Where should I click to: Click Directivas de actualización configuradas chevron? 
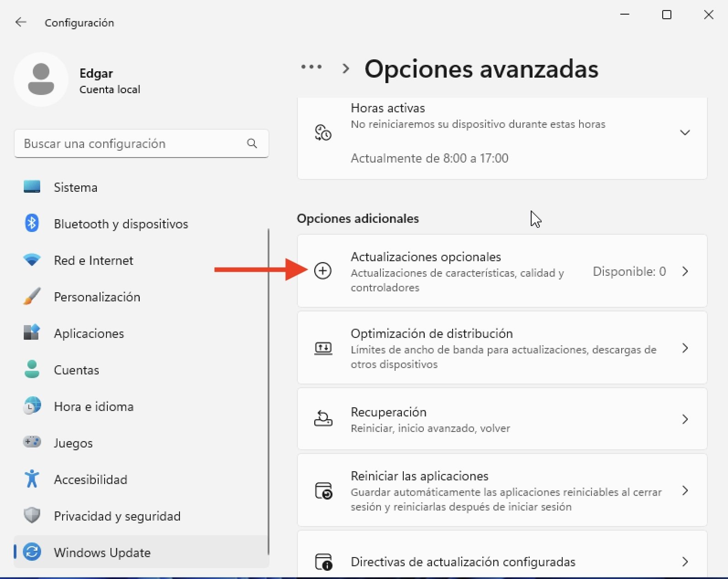point(685,562)
